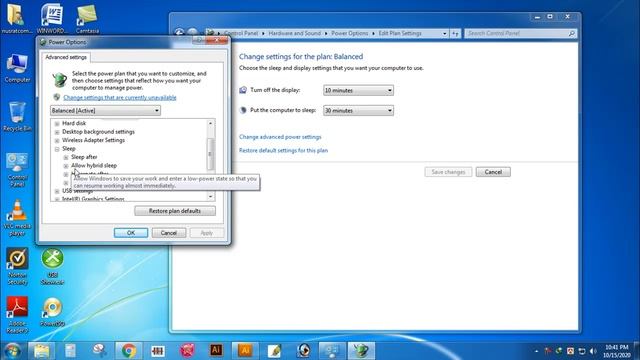Viewport: 640px width, 360px height.
Task: Switch to the Control Panel taskbar button
Action: 332,350
